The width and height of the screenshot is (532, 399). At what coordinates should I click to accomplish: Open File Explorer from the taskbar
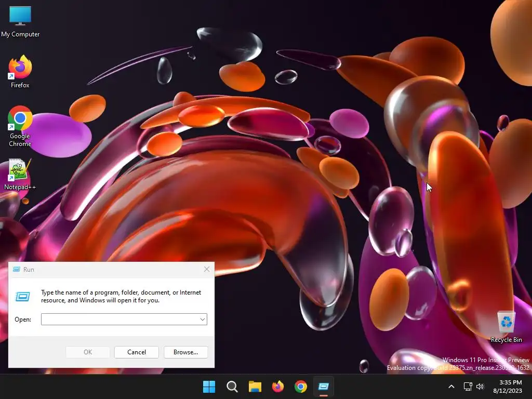tap(255, 387)
